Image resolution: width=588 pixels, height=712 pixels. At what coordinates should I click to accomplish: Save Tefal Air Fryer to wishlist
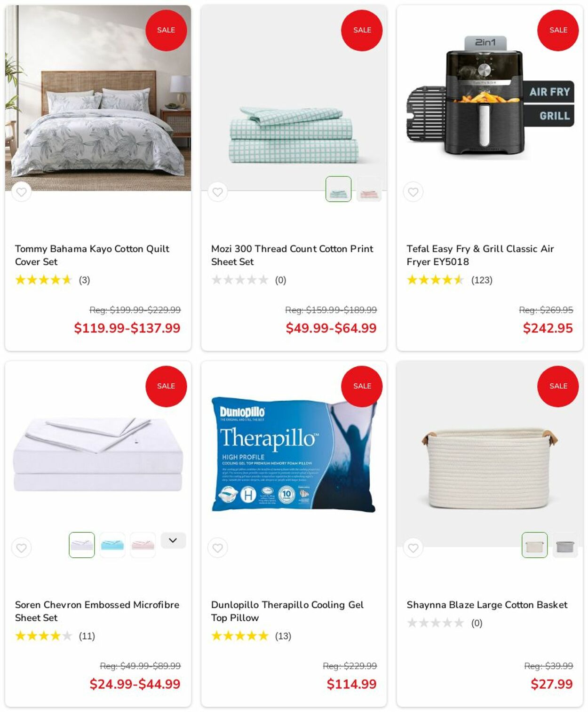click(x=413, y=192)
